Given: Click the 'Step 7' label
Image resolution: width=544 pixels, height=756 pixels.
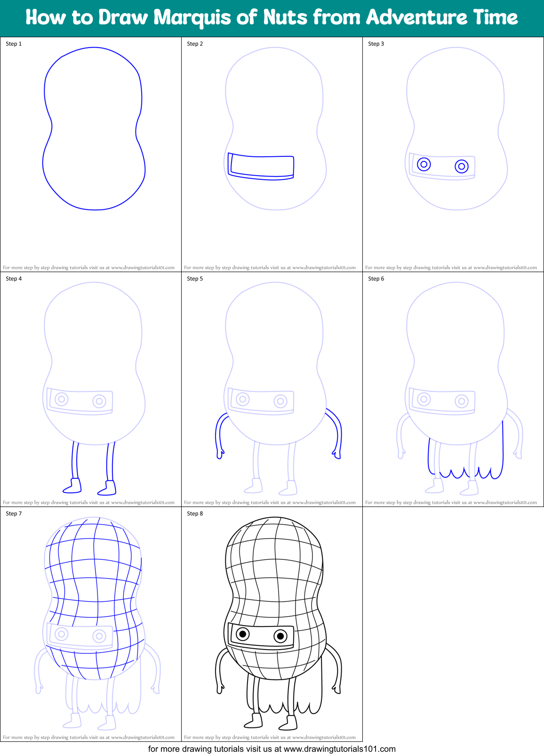Looking at the screenshot, I should [x=14, y=514].
